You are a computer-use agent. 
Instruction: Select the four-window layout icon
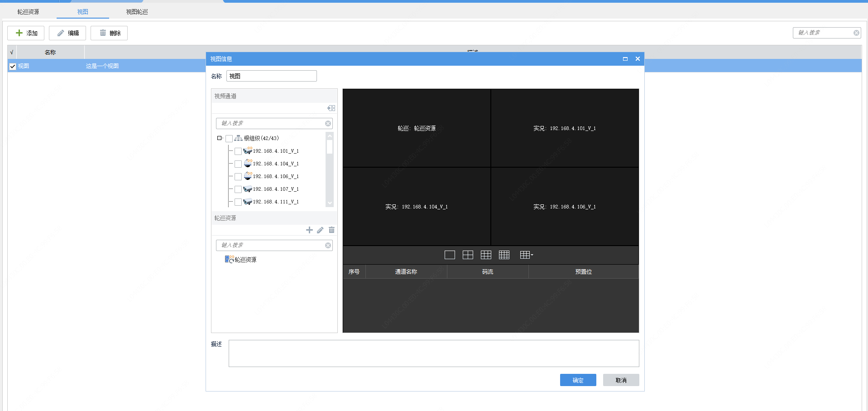pyautogui.click(x=468, y=255)
